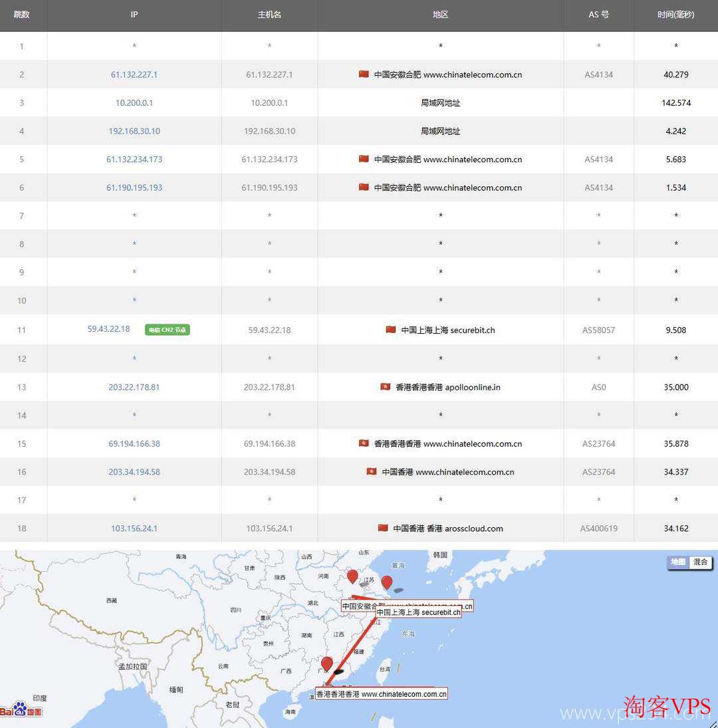Click the Hong Kong flag in hop 15 row
The height and width of the screenshot is (728, 718).
(x=364, y=443)
